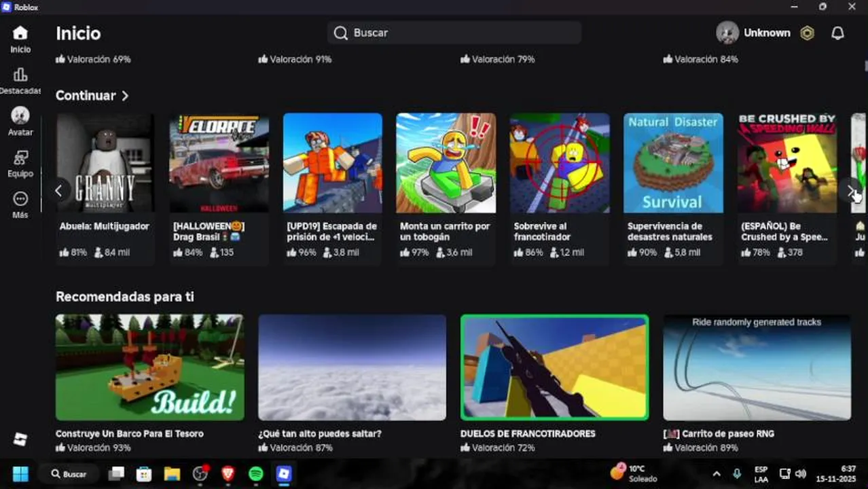Viewport: 868px width, 489px height.
Task: Open Microsoft Store from the taskbar
Action: tap(143, 473)
